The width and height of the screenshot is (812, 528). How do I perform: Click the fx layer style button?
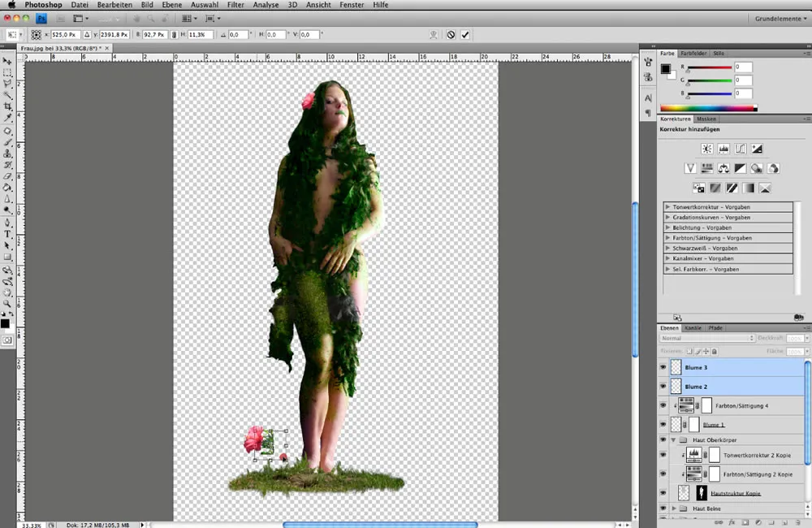[732, 522]
